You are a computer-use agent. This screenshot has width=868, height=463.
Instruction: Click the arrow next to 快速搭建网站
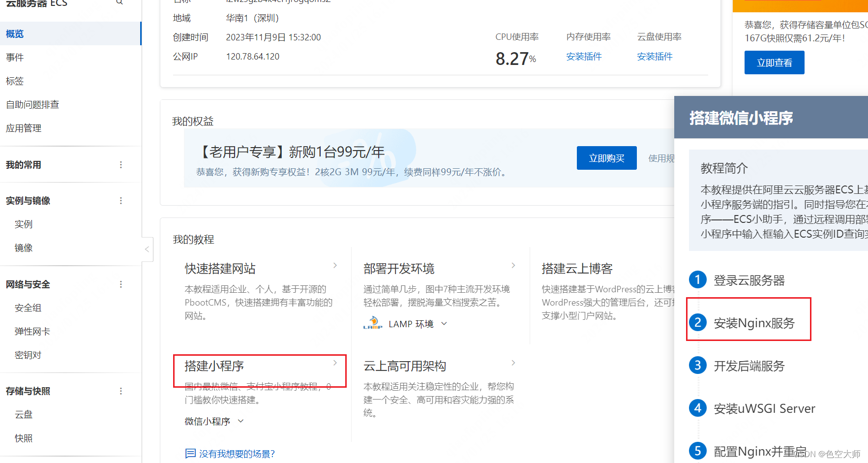coord(335,266)
